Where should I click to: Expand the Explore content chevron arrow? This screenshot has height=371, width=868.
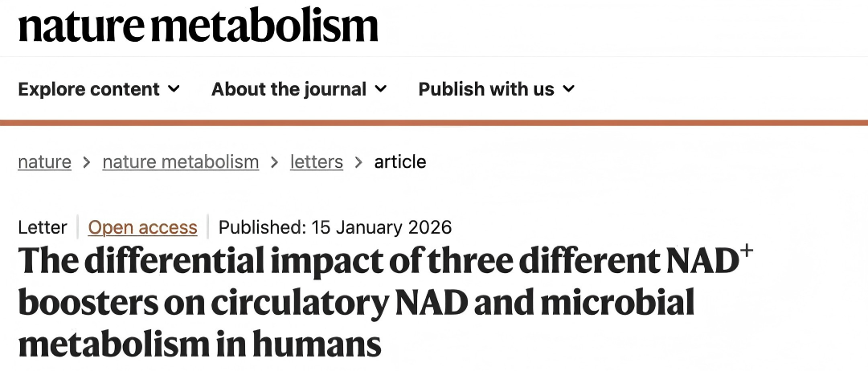click(x=174, y=89)
